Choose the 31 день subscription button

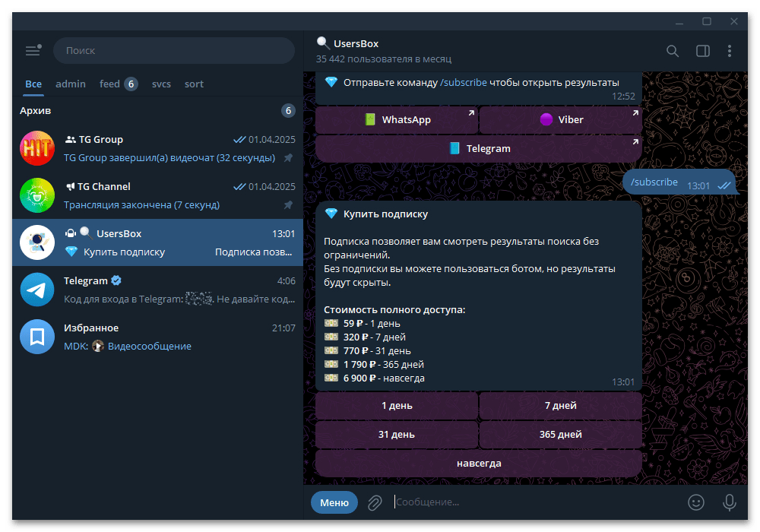(397, 435)
